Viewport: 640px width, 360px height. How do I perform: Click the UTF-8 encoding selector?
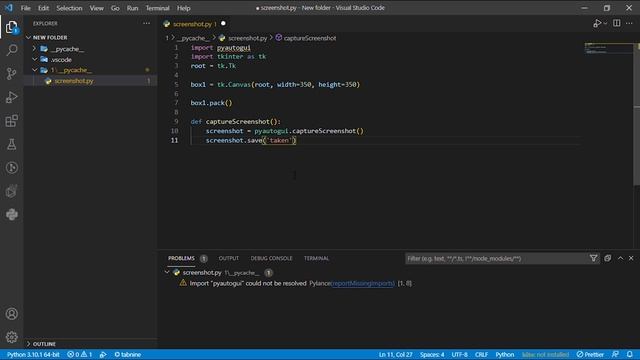[x=460, y=355]
